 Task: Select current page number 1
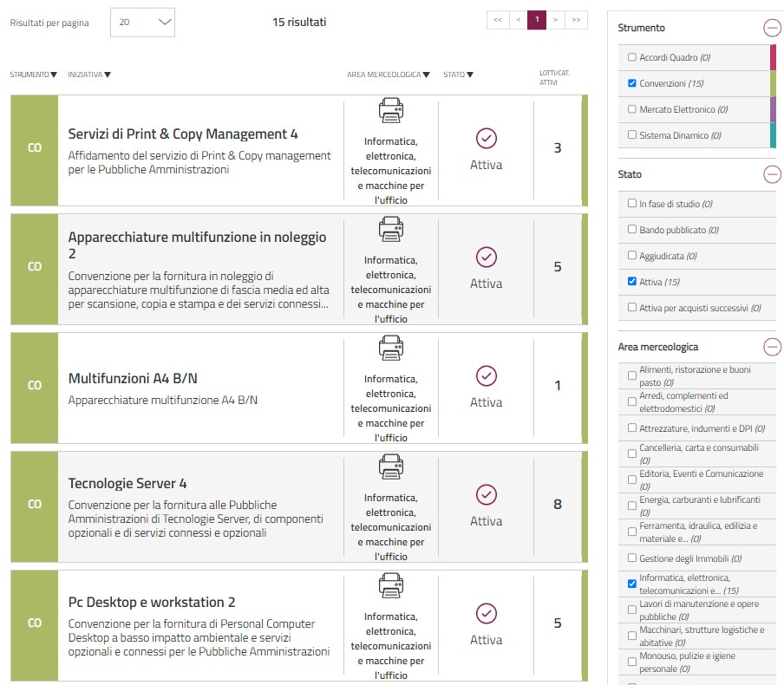click(537, 19)
